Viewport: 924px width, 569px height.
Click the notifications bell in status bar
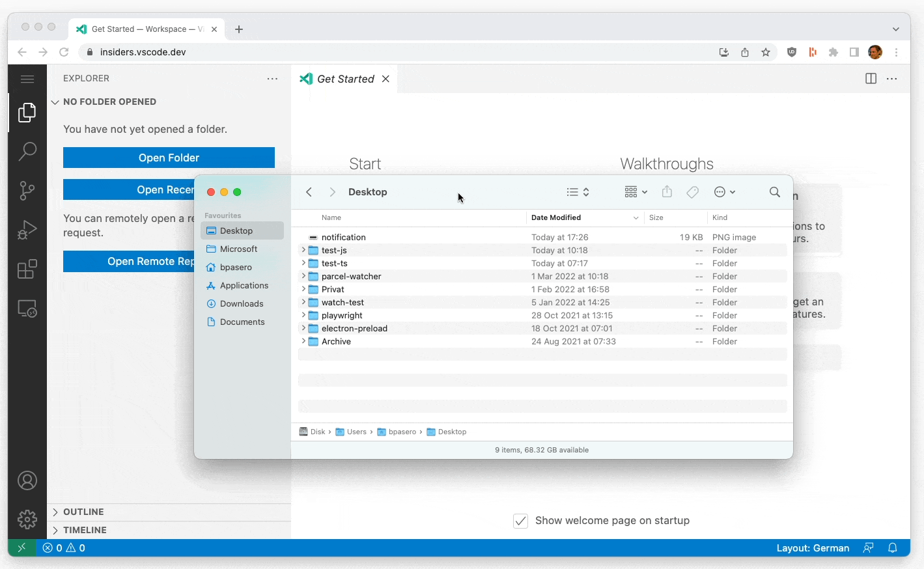(x=893, y=548)
